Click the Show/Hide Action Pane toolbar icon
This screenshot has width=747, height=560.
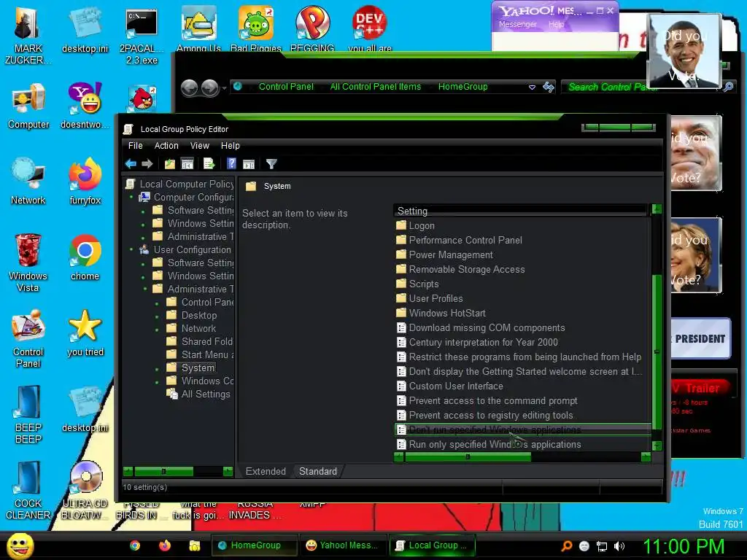pos(249,164)
